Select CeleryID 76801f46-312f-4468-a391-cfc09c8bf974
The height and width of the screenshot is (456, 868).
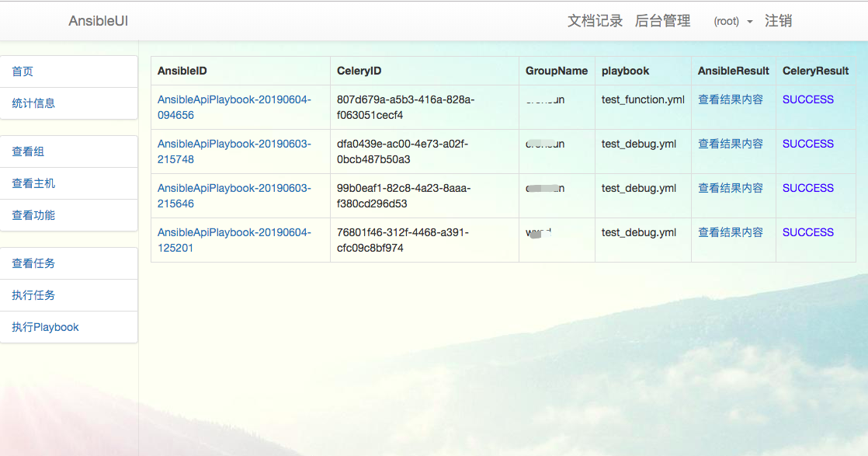[402, 241]
